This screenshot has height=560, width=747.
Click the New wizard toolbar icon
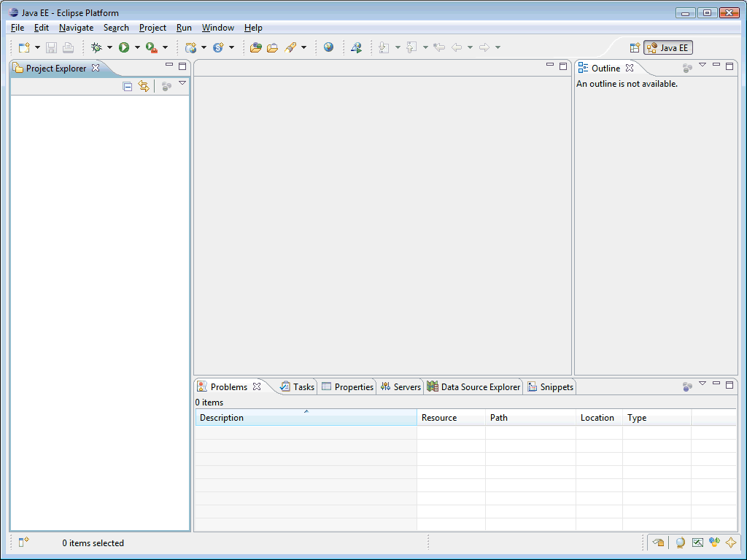coord(24,47)
